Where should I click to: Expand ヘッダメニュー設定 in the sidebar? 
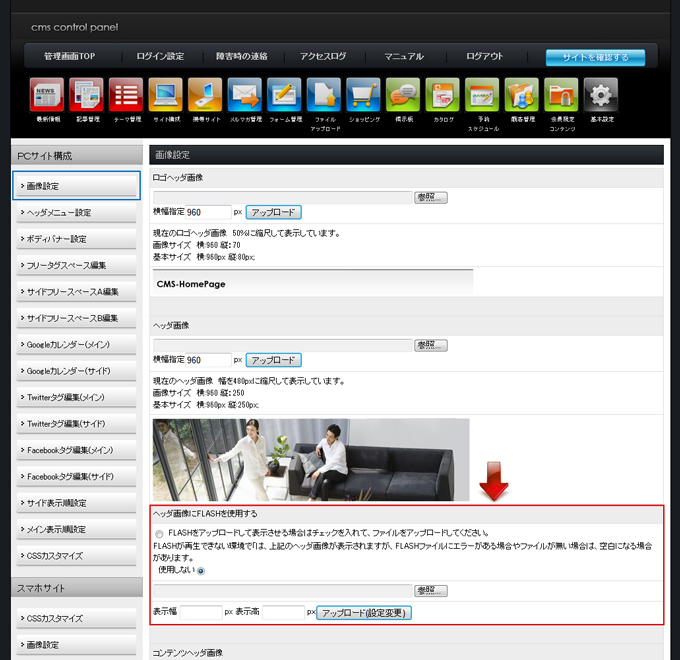[76, 212]
